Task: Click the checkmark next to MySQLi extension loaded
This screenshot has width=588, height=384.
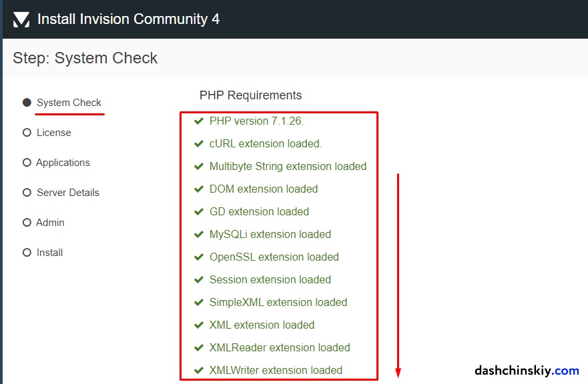Action: point(199,234)
